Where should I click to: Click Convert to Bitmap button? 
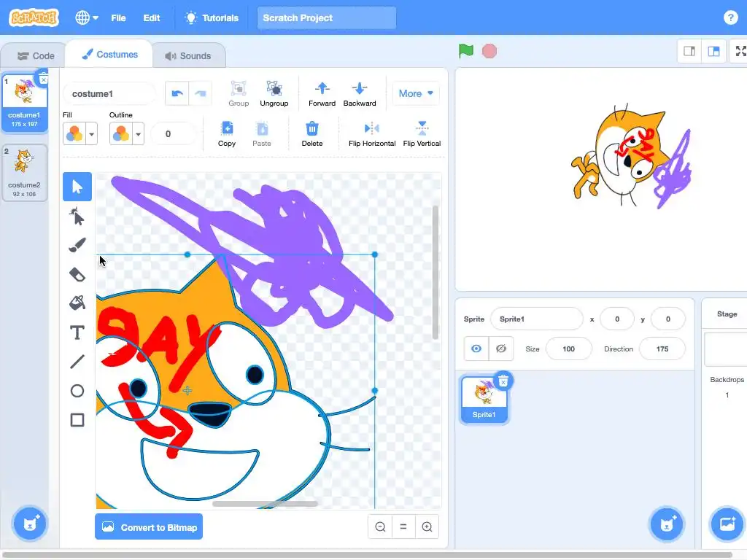(x=149, y=526)
